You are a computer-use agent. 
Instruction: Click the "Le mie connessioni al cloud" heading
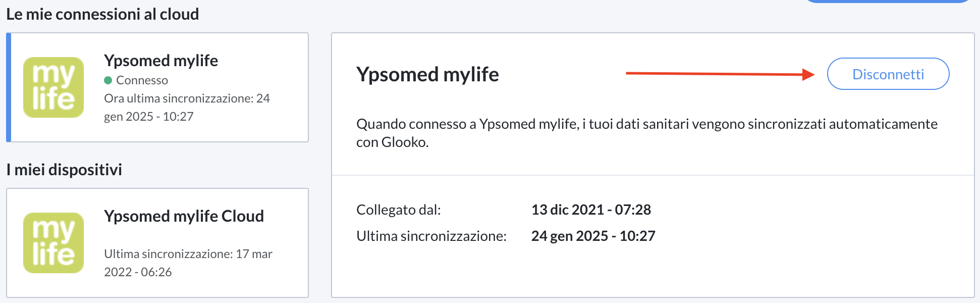(102, 14)
